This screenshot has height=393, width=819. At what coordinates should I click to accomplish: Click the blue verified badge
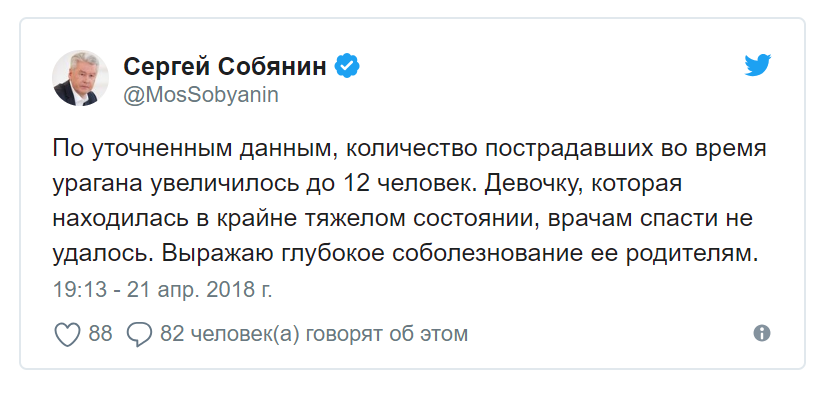(347, 66)
